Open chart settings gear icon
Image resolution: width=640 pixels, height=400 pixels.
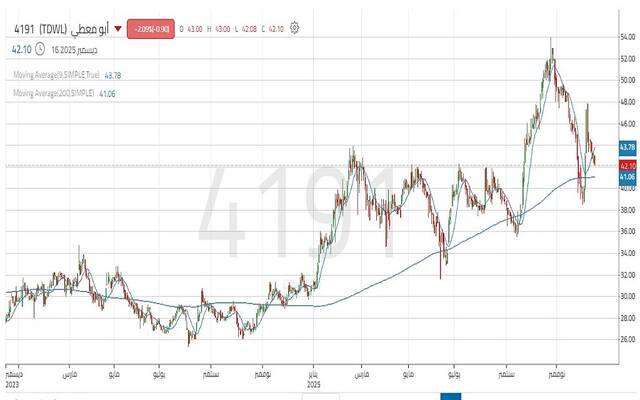(294, 28)
